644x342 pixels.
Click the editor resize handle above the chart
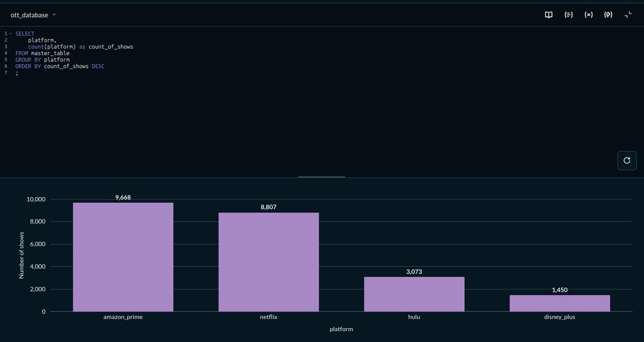click(321, 176)
